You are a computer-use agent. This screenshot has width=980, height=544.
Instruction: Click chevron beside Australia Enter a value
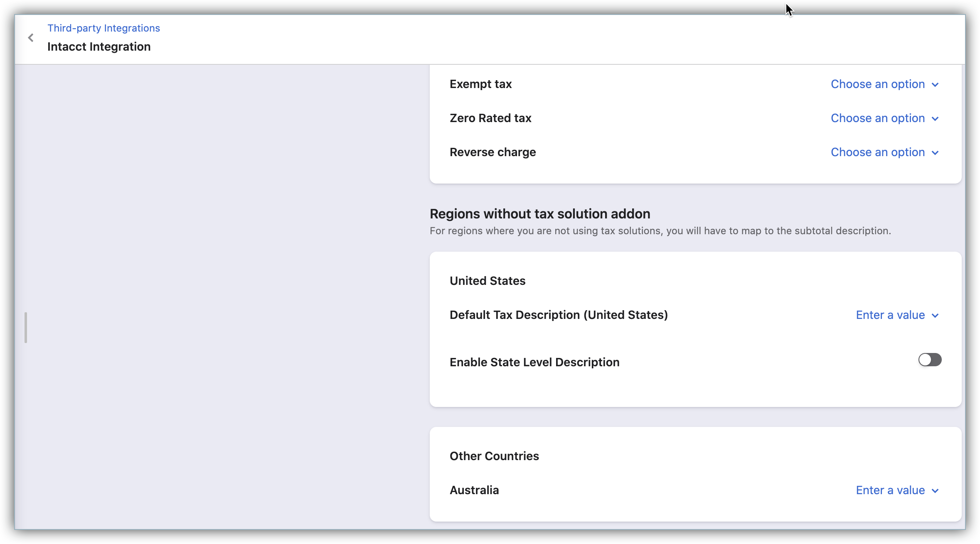click(935, 491)
